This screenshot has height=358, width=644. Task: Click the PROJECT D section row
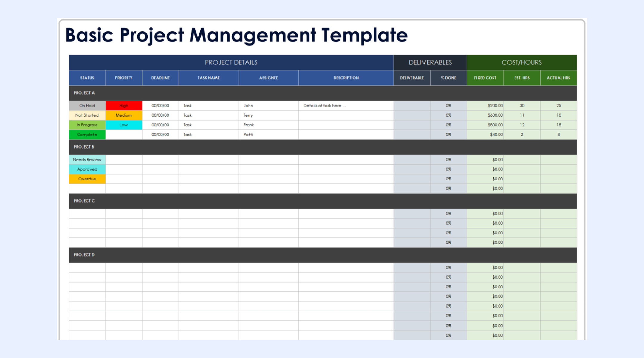[323, 255]
